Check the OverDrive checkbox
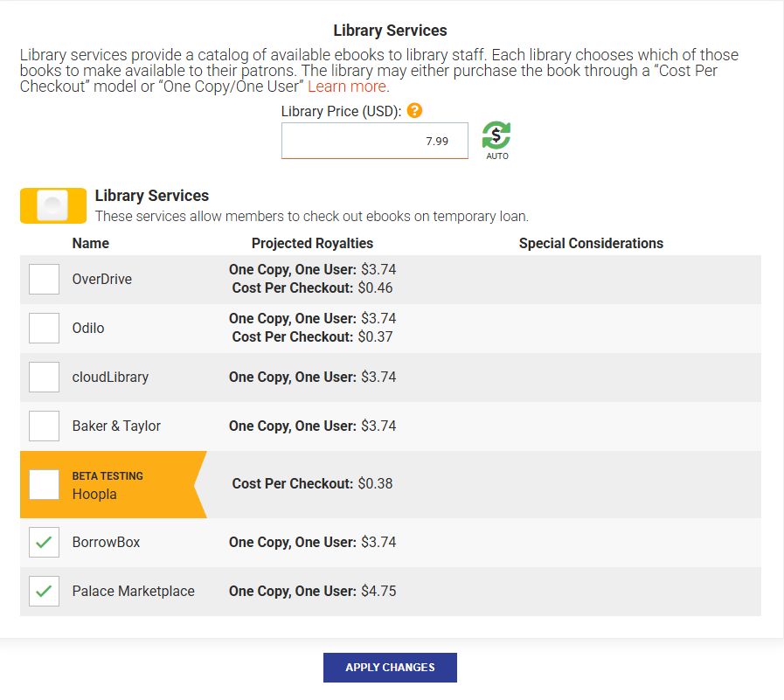The width and height of the screenshot is (784, 700). coord(44,279)
